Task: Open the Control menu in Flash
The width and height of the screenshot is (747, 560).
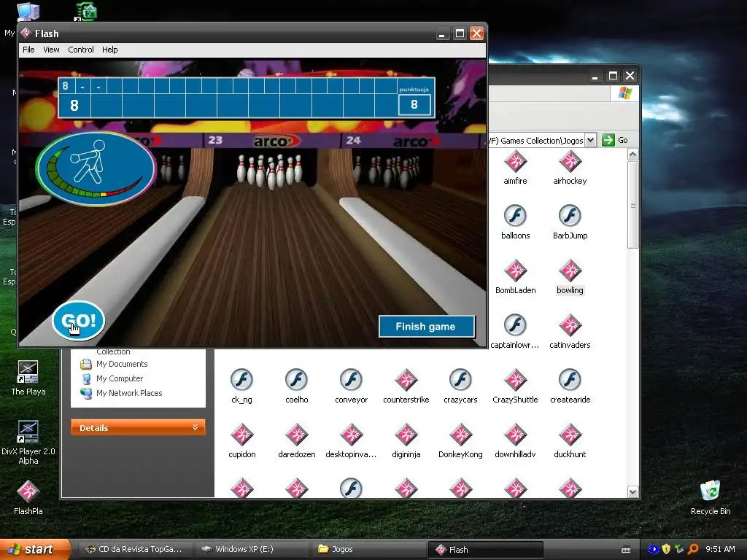Action: point(80,50)
